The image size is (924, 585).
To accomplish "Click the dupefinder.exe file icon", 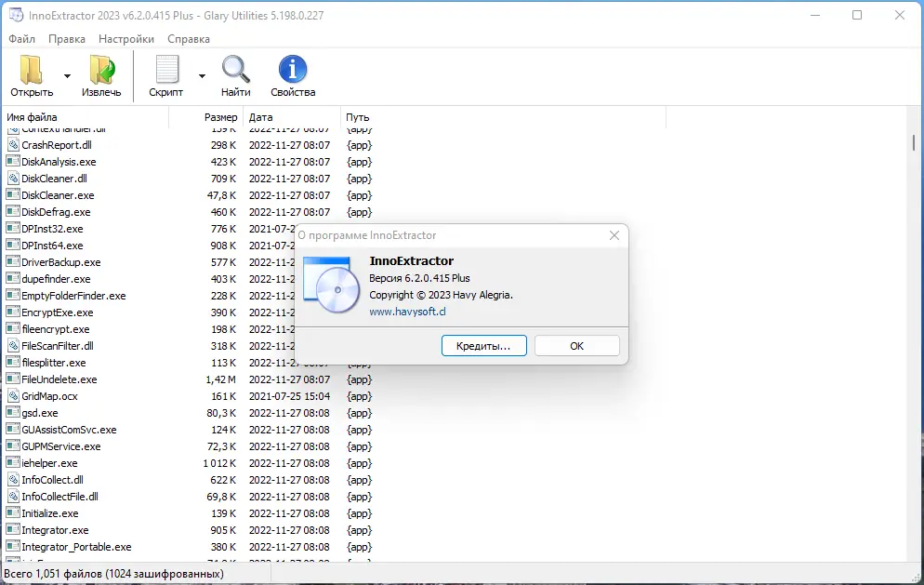I will (13, 278).
